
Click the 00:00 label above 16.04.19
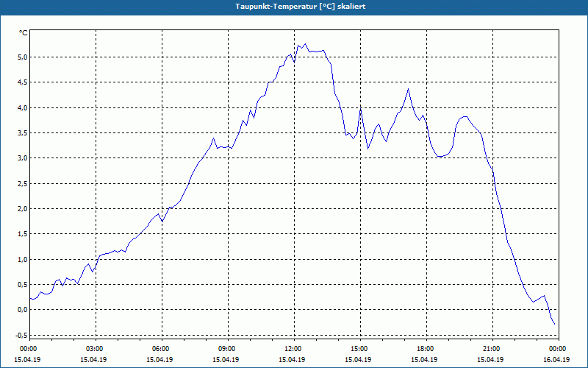pyautogui.click(x=556, y=349)
